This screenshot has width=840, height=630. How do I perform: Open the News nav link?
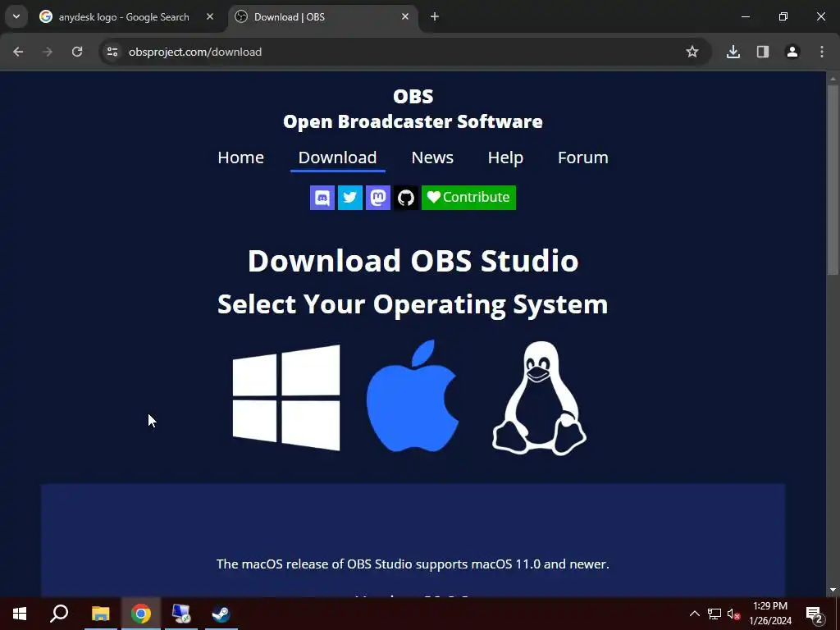click(432, 157)
